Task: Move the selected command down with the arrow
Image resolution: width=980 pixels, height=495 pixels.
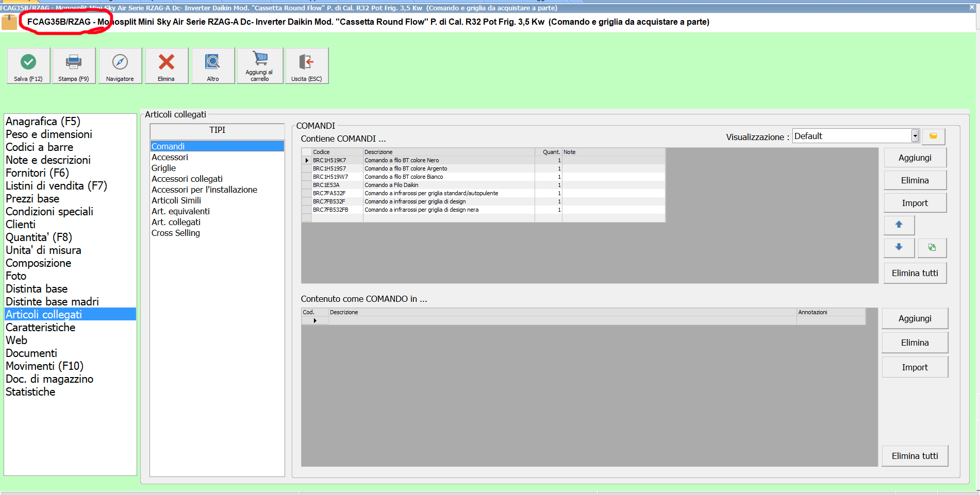Action: click(899, 247)
